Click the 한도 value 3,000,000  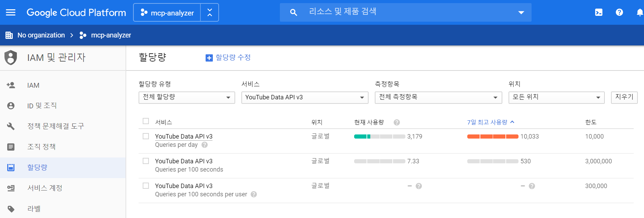[x=599, y=161]
